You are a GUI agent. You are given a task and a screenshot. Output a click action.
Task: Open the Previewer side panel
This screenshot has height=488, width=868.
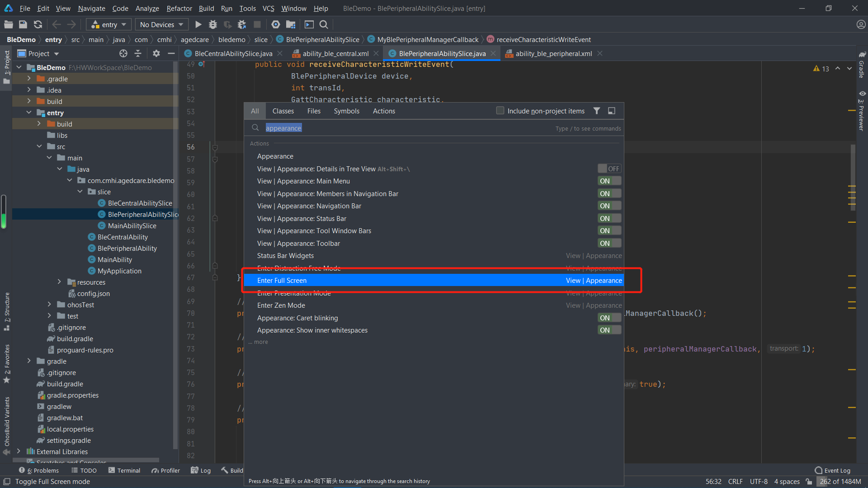pos(862,111)
